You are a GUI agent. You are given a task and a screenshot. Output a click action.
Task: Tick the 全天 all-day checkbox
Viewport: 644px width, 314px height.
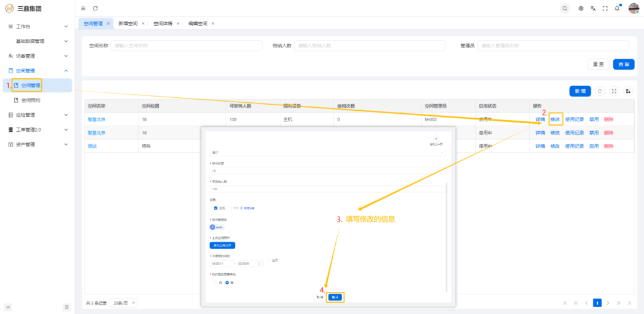click(269, 260)
